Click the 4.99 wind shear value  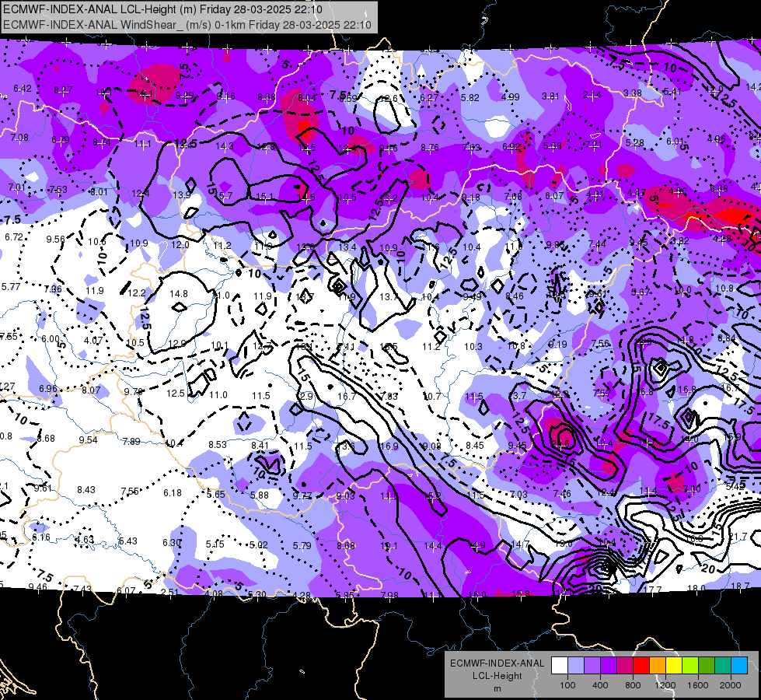(x=511, y=97)
